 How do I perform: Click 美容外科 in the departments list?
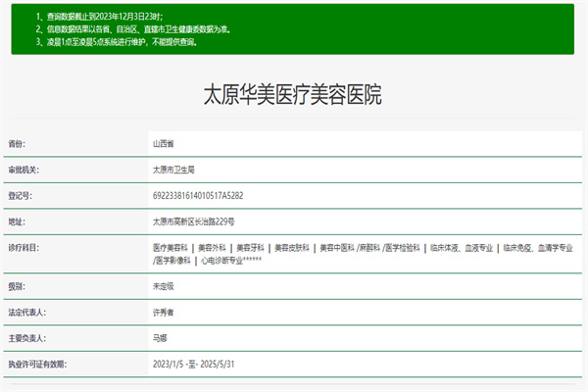click(x=212, y=248)
